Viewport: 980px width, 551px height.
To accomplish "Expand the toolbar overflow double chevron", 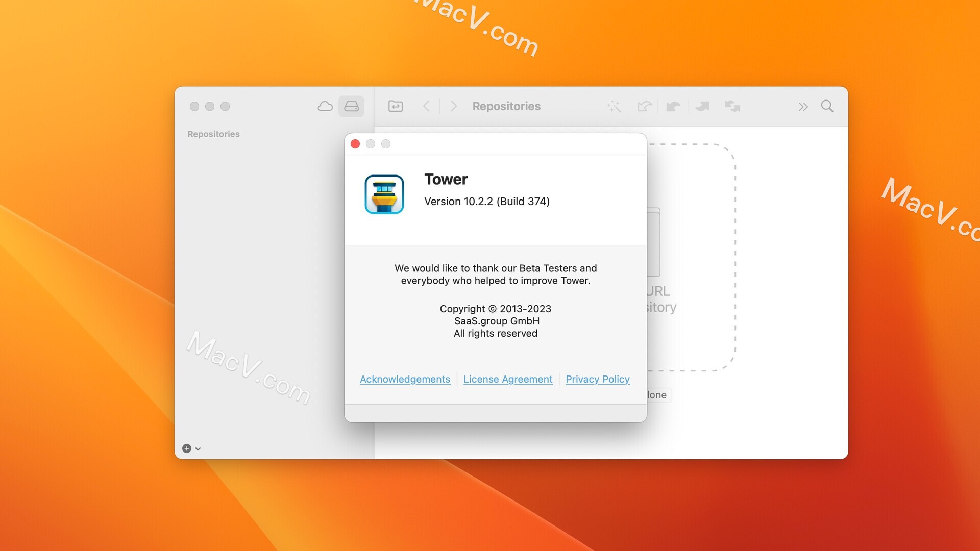I will [x=803, y=107].
